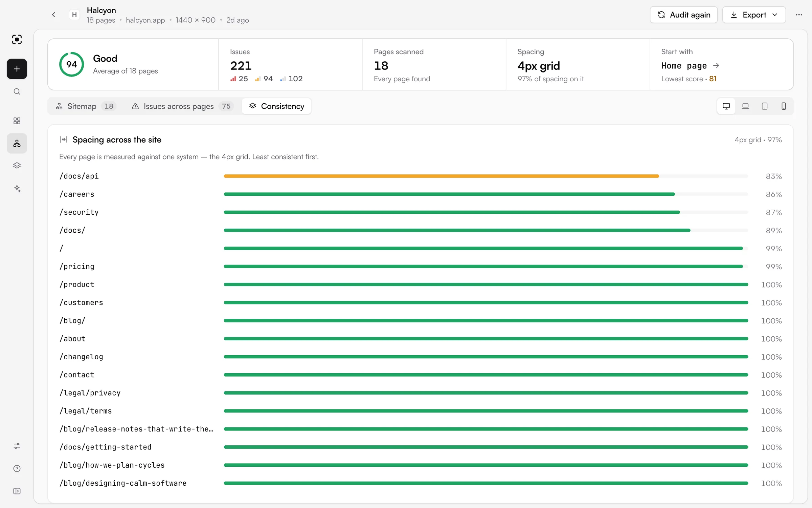The width and height of the screenshot is (812, 508).
Task: Select the /docs/getting-started page row
Action: click(x=421, y=447)
